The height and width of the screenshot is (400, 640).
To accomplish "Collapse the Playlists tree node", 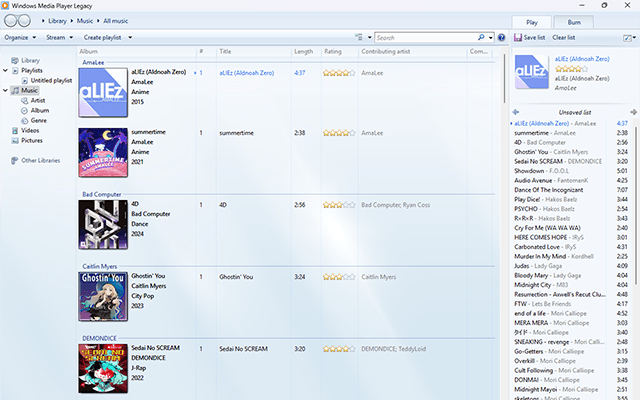I will (5, 71).
